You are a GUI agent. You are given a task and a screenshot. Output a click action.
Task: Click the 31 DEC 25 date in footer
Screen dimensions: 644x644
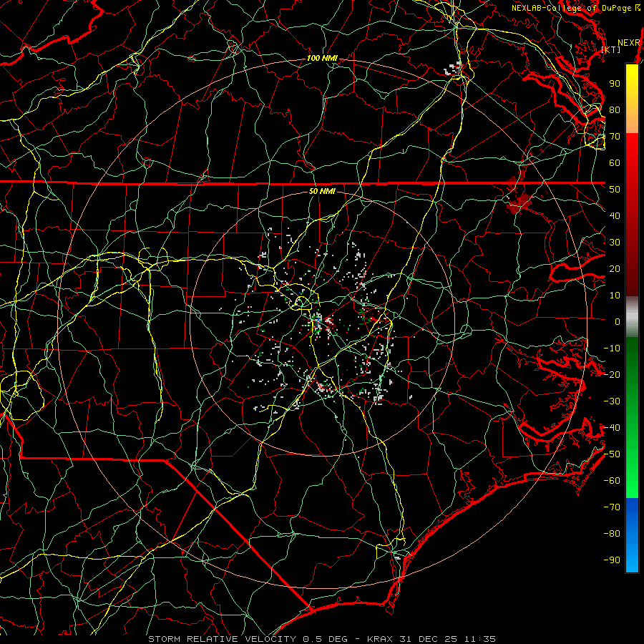(x=429, y=639)
